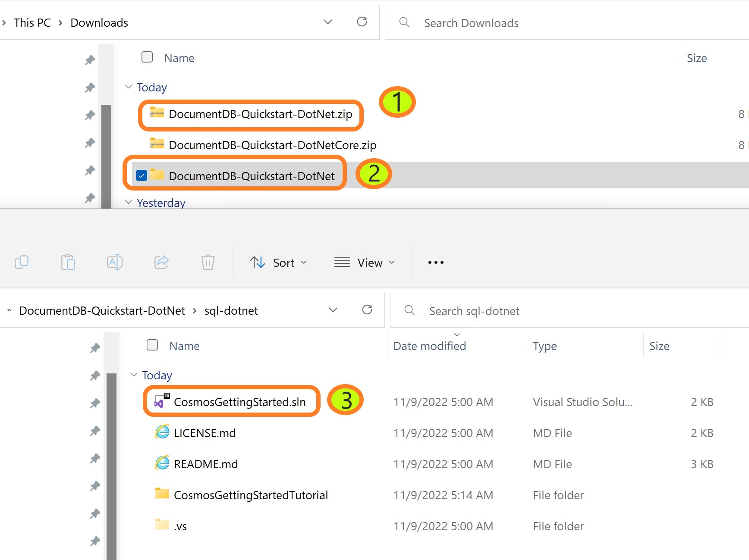Collapse the Yesterday group in Downloads

129,202
